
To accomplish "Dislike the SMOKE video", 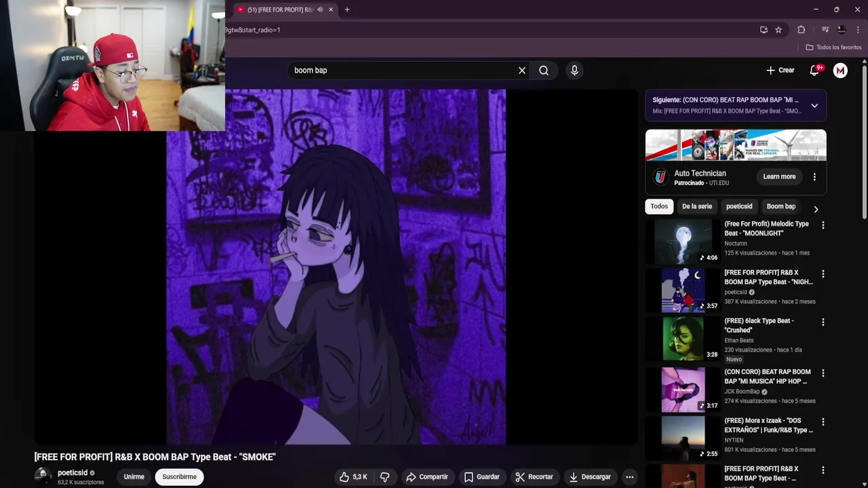I will pos(384,477).
